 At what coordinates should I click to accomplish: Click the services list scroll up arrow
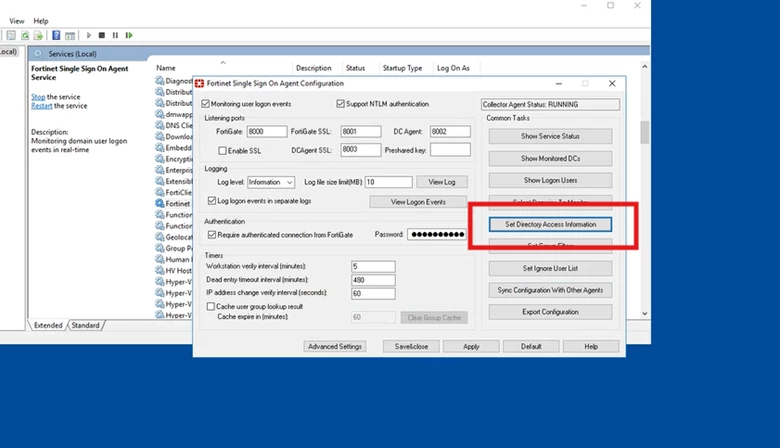tap(645, 67)
